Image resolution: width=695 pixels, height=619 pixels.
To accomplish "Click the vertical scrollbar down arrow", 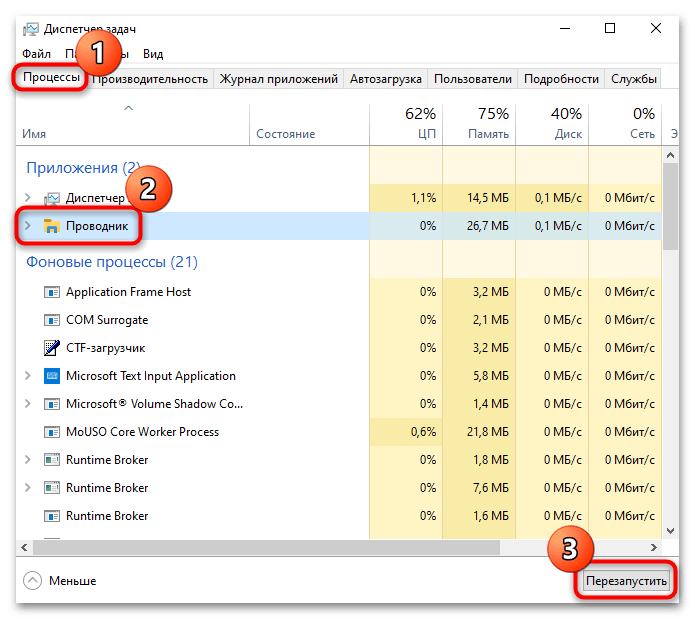I will [670, 531].
